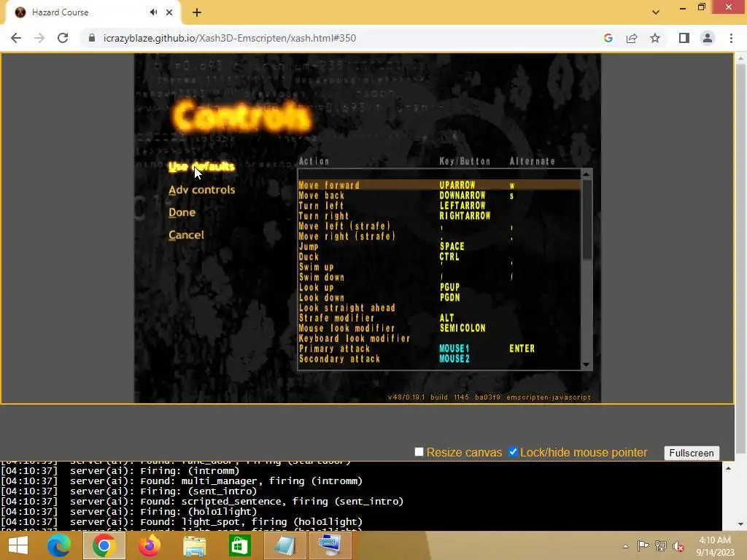
Task: Select the Swim down action row
Action: 439,277
